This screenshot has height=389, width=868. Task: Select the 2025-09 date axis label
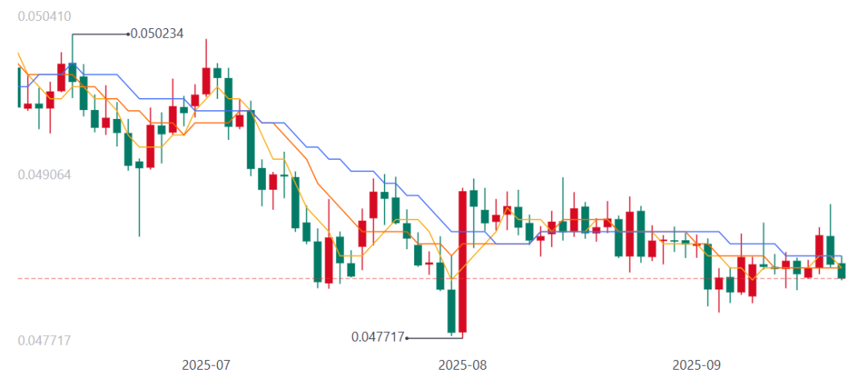coord(697,365)
